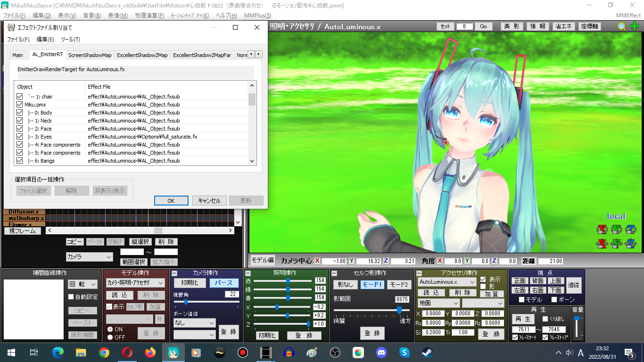Open the カメラ dropdown below timeline
This screenshot has height=362, width=644.
[x=90, y=257]
